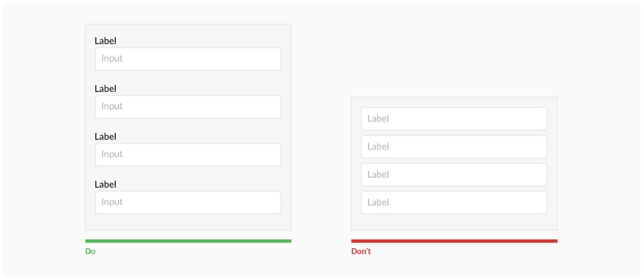Viewport: 644px width, 279px height.
Task: Click the red Don't caption text
Action: pyautogui.click(x=361, y=251)
